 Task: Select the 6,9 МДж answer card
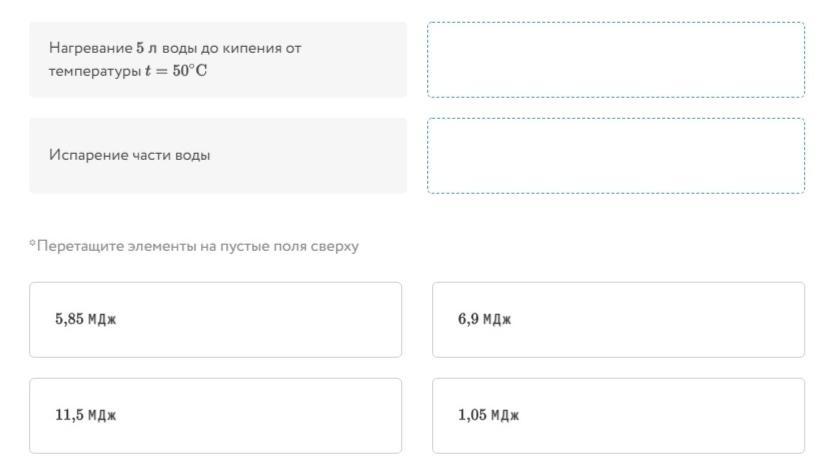[x=618, y=320]
